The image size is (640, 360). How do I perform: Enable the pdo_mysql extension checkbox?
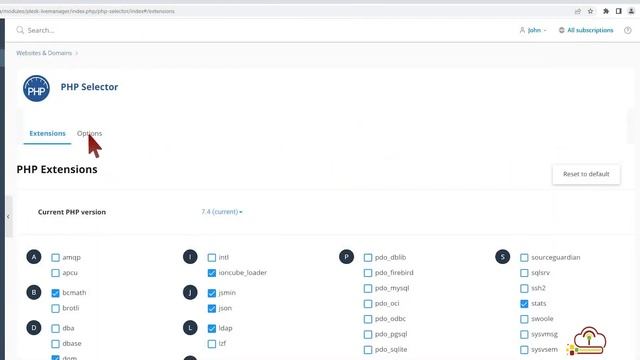[x=368, y=288]
